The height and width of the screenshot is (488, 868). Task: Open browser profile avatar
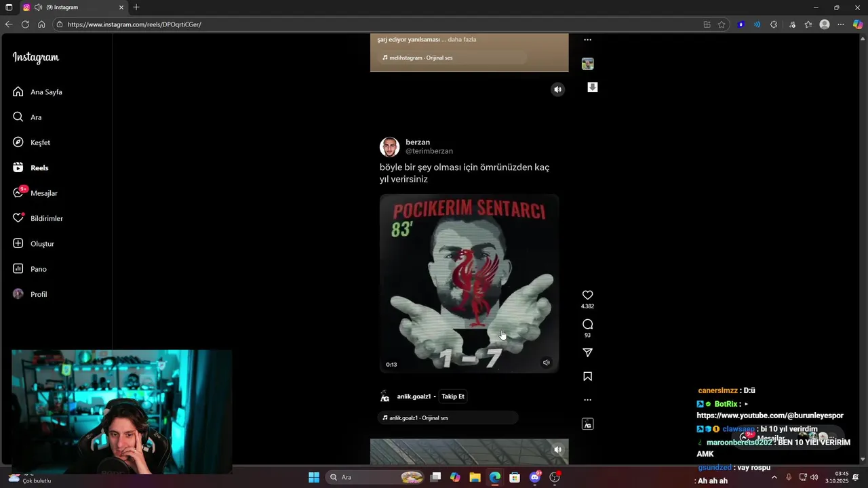pyautogui.click(x=825, y=24)
